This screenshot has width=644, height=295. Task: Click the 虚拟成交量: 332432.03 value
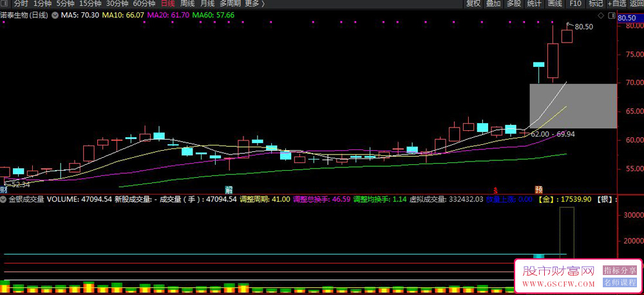[446, 200]
